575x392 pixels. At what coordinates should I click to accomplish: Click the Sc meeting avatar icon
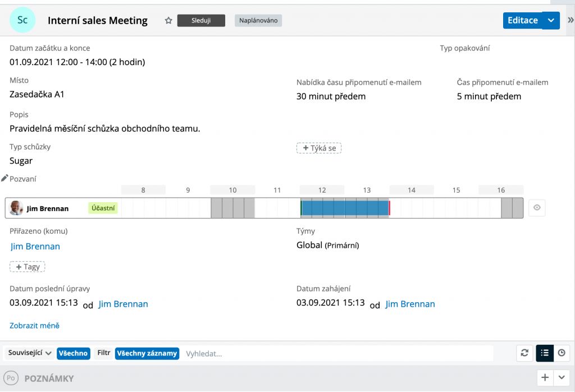tap(22, 20)
